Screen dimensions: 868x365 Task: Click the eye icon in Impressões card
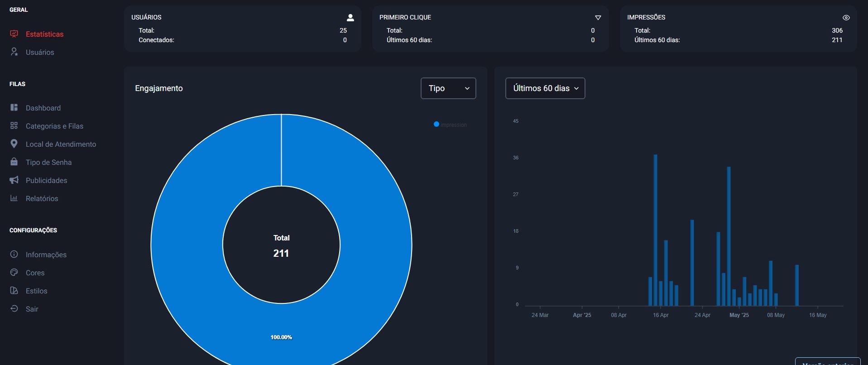point(846,18)
